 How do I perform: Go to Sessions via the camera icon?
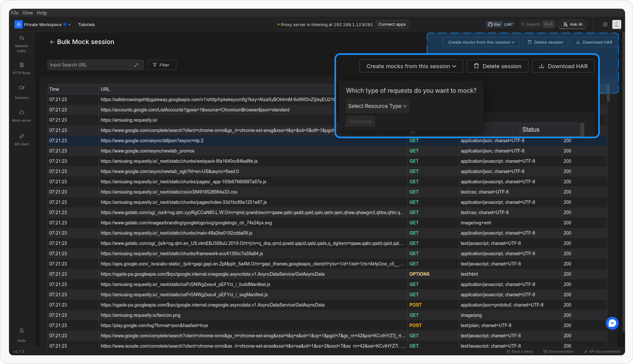click(x=22, y=88)
